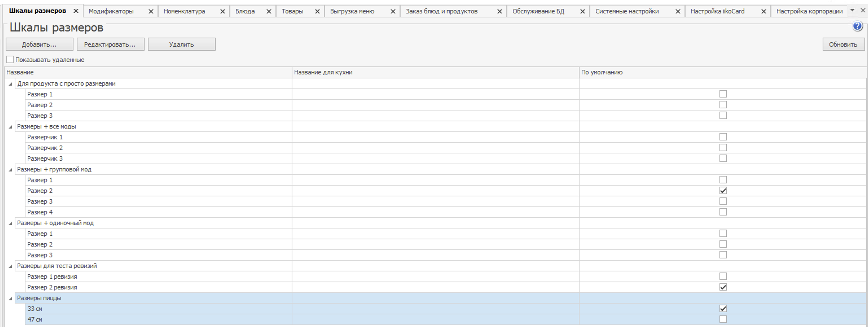Untick default for Размер 2 ревизия
Image resolution: width=868 pixels, height=327 pixels.
[x=723, y=287]
